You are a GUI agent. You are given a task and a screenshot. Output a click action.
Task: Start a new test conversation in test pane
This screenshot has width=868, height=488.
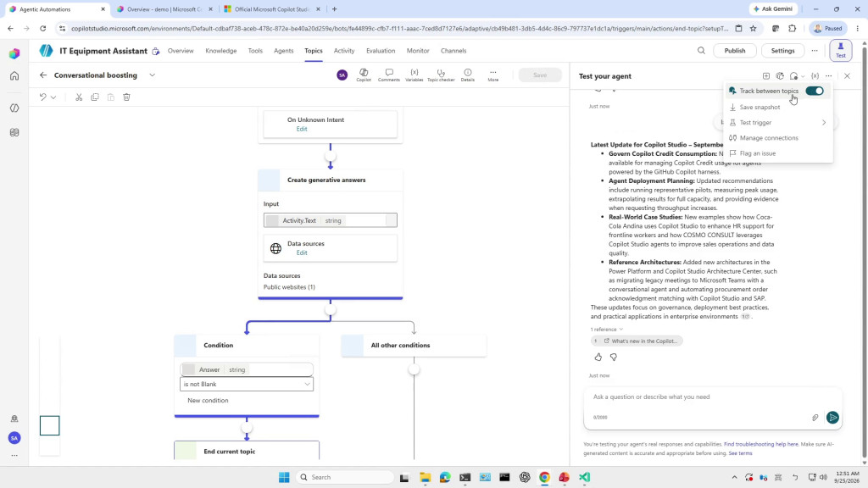(x=766, y=76)
